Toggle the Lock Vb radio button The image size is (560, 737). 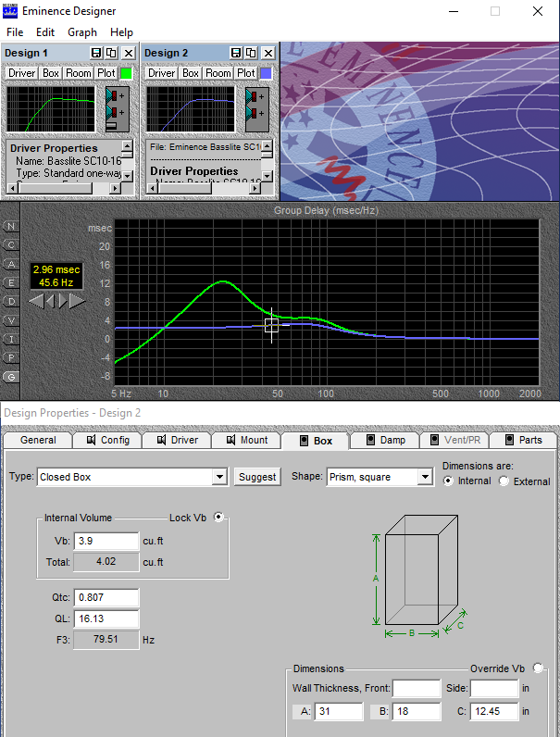[218, 517]
